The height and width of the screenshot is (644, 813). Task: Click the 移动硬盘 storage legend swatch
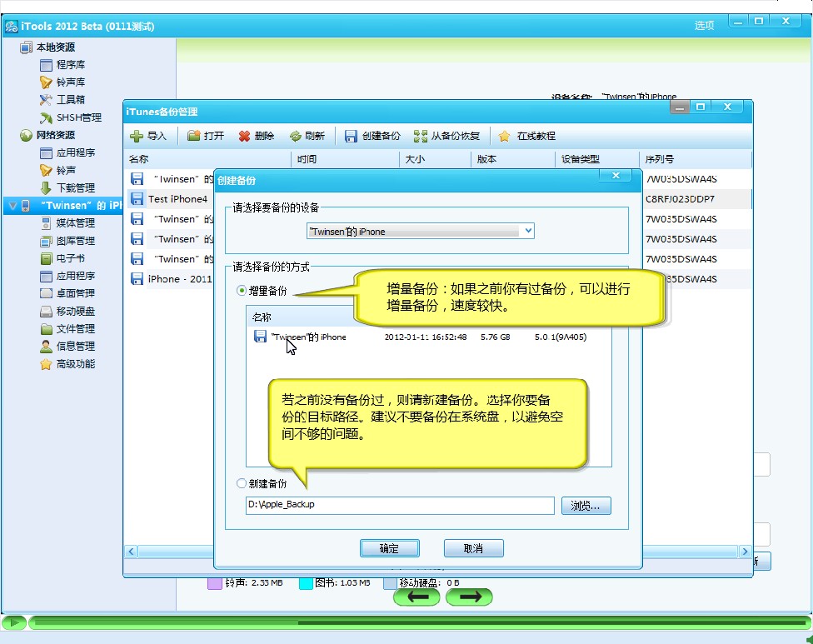coord(390,583)
